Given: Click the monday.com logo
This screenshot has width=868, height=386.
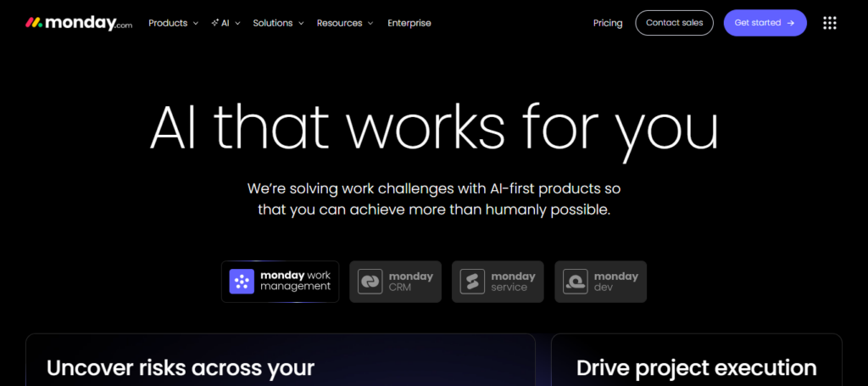Looking at the screenshot, I should click(79, 23).
